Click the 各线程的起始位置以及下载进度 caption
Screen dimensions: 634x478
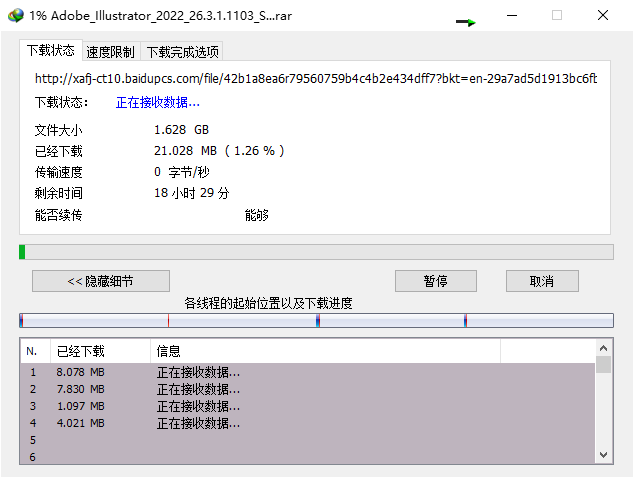point(268,303)
